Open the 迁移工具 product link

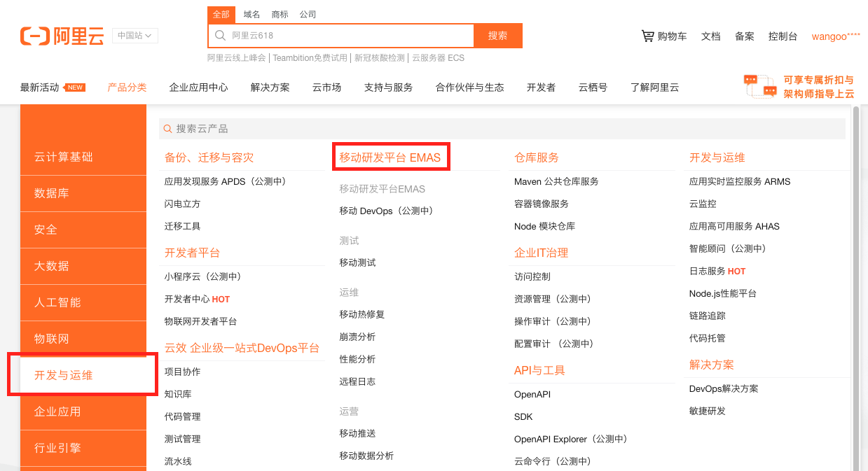[182, 226]
